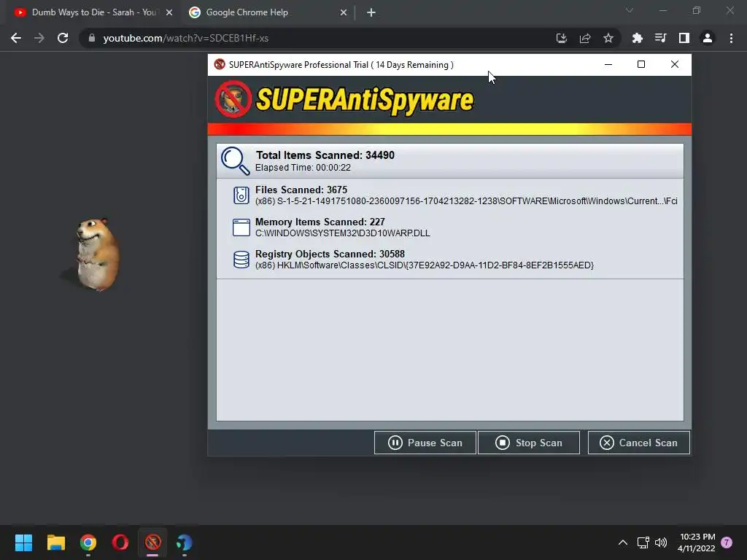The height and width of the screenshot is (560, 747).
Task: Open Chrome media controls icon
Action: click(x=661, y=38)
